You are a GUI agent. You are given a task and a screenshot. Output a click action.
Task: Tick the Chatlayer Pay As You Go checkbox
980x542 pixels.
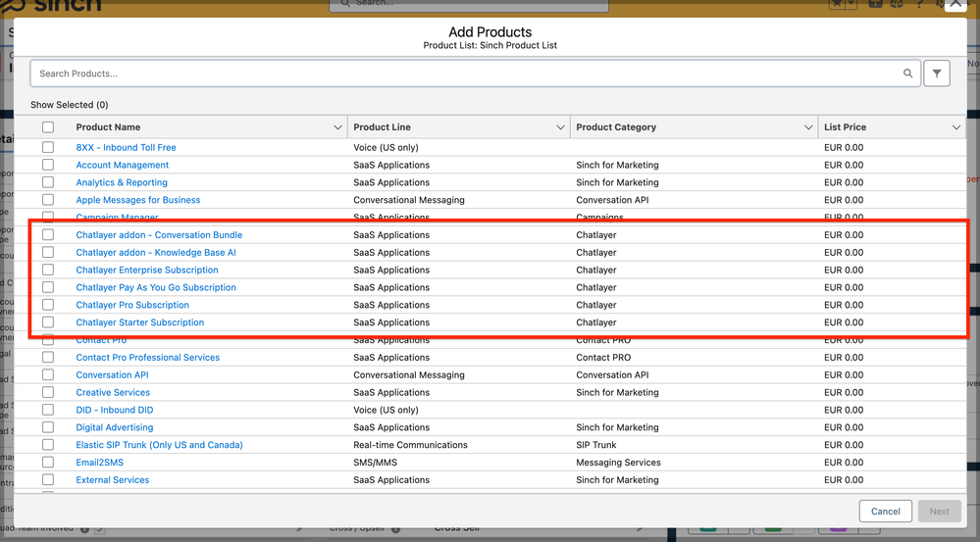(x=48, y=287)
